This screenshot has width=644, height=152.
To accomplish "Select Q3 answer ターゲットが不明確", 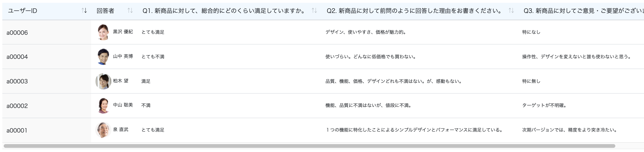I will 544,105.
